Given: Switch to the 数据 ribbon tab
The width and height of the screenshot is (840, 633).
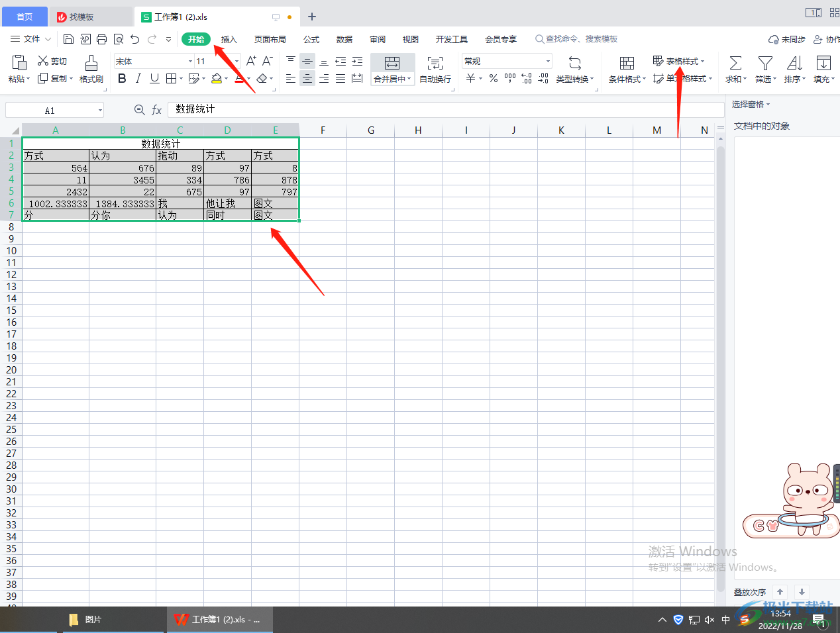Looking at the screenshot, I should tap(344, 39).
